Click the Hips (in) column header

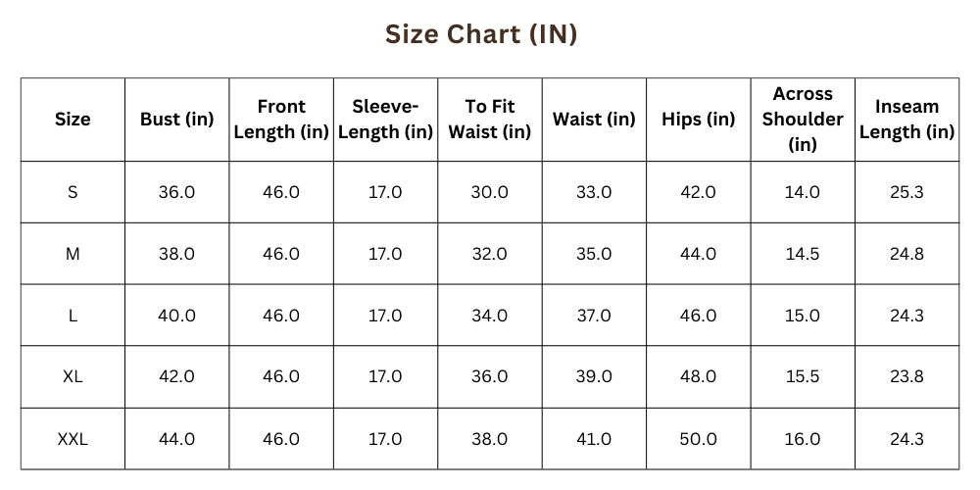(698, 120)
